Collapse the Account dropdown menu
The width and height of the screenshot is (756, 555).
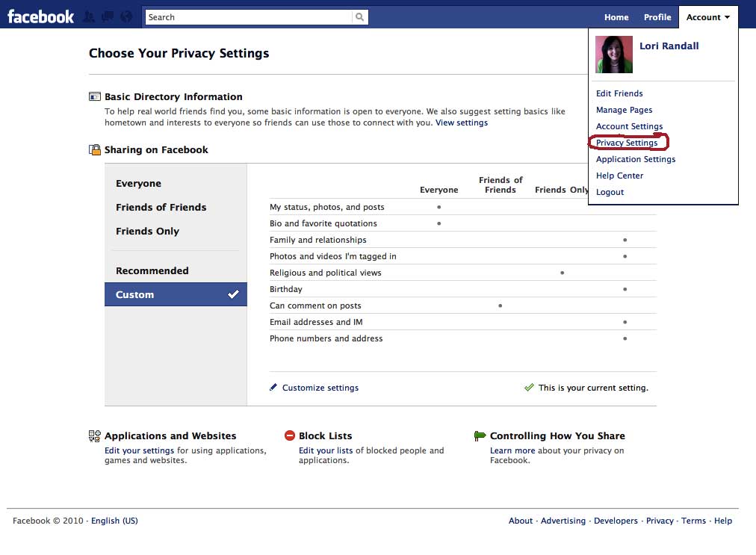pyautogui.click(x=707, y=17)
